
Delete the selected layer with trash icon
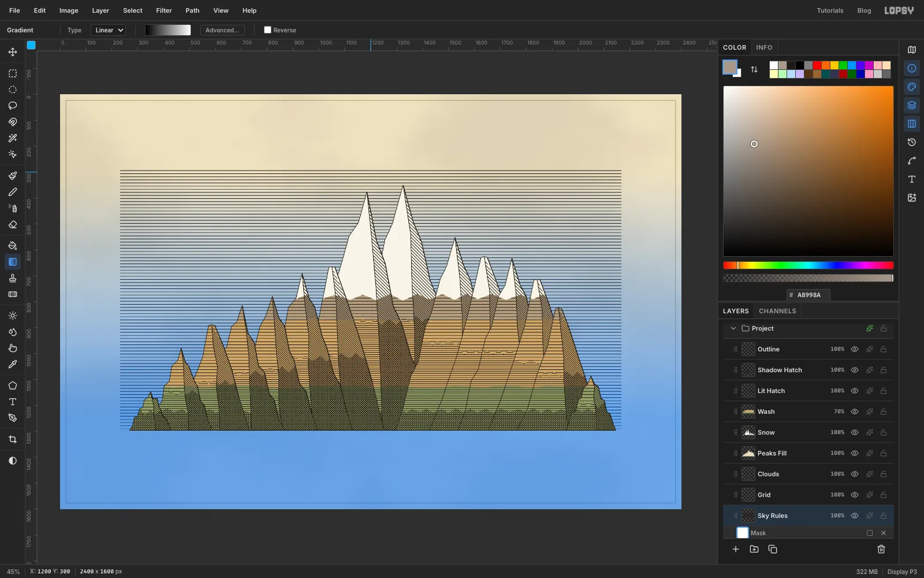[x=881, y=549]
